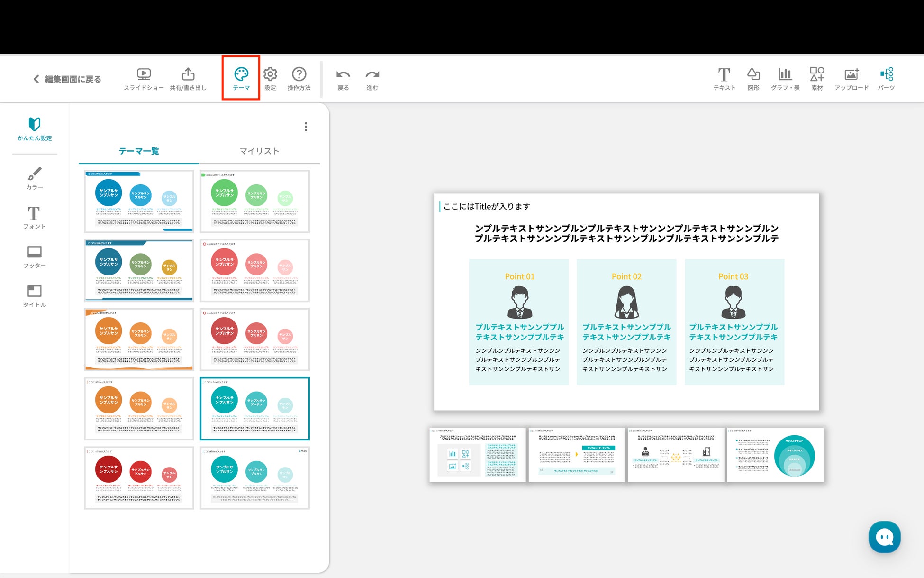
Task: Expand the three-dot more options menu
Action: pos(306,127)
